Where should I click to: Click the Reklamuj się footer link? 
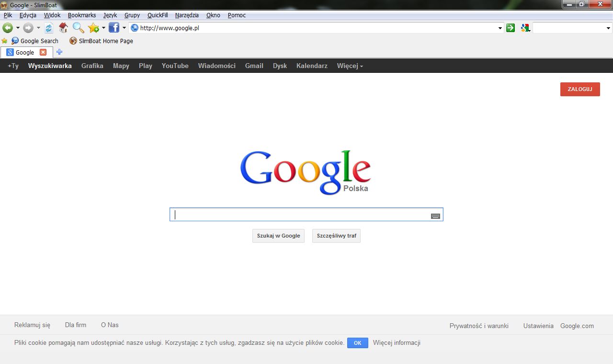point(32,325)
